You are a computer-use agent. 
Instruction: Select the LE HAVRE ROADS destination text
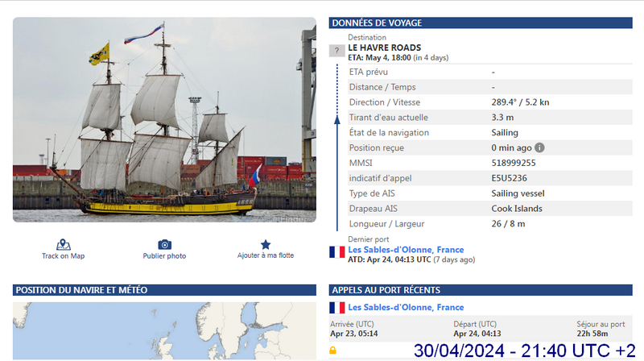point(385,48)
